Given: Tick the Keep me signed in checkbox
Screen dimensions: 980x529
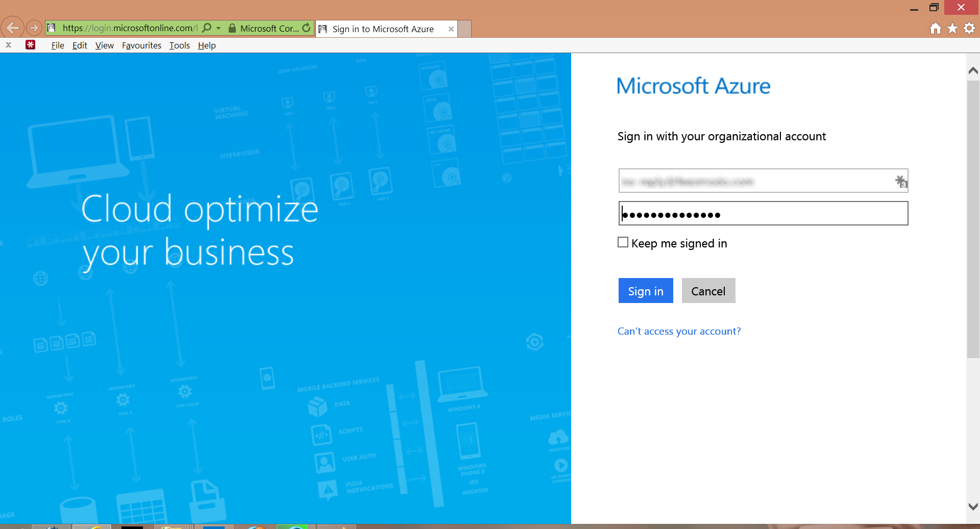Looking at the screenshot, I should [623, 242].
